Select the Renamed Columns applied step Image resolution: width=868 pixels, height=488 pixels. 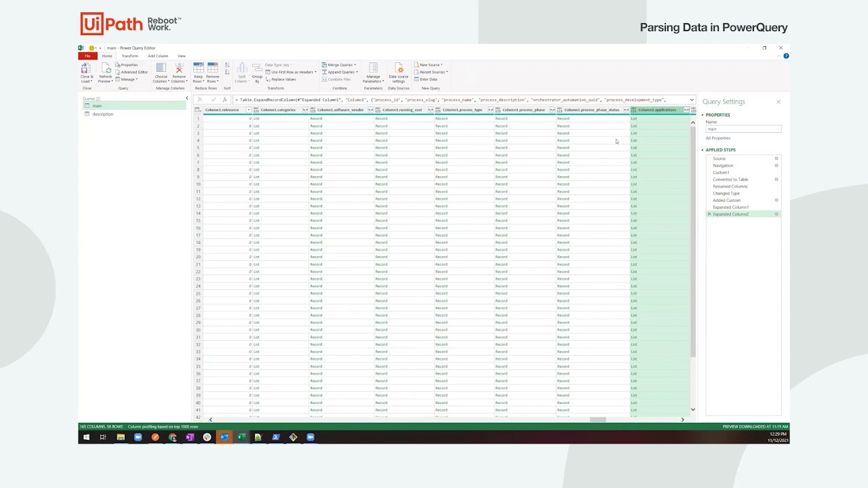pyautogui.click(x=730, y=186)
